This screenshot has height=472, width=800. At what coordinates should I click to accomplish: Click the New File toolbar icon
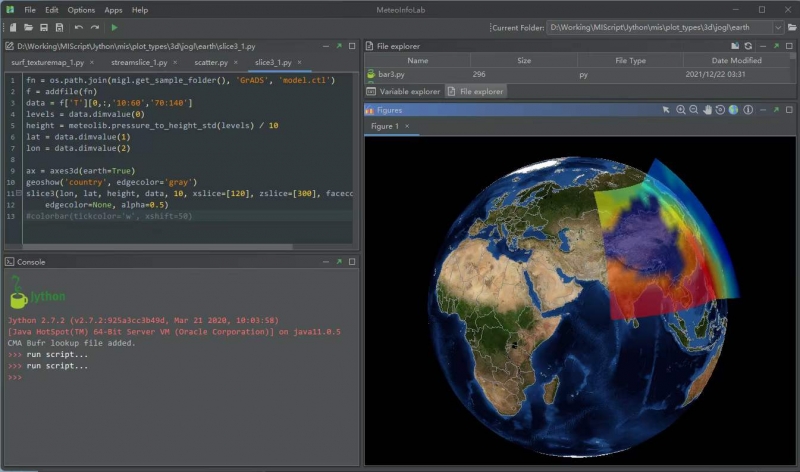point(12,27)
